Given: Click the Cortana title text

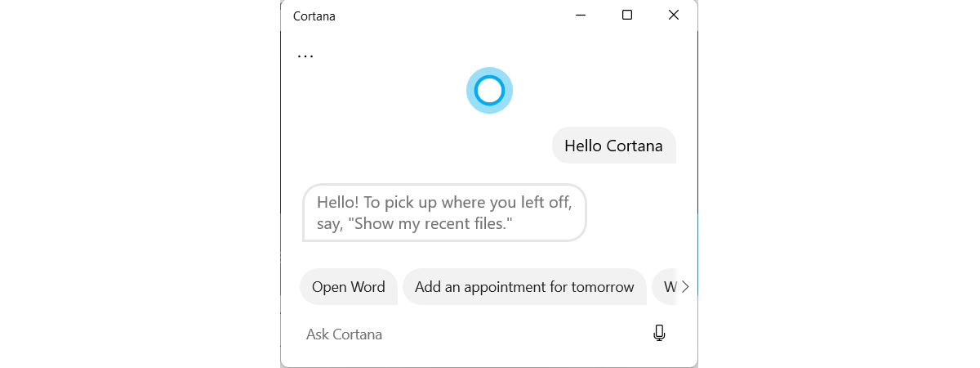Looking at the screenshot, I should tap(314, 16).
